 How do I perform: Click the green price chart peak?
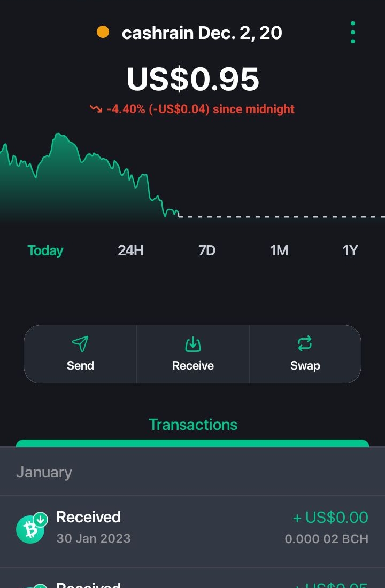tap(59, 134)
